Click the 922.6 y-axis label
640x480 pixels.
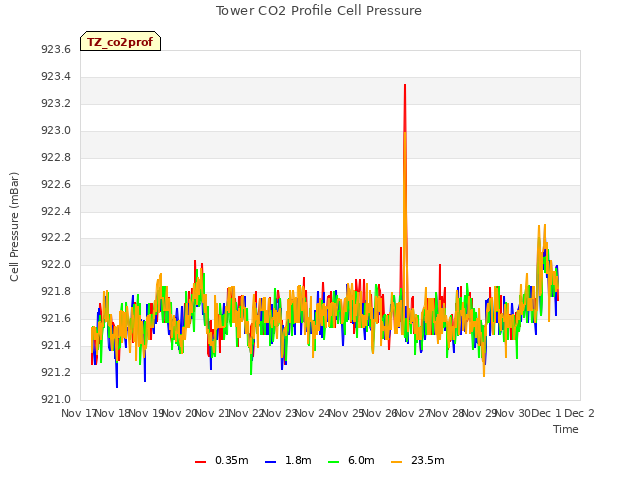click(56, 184)
